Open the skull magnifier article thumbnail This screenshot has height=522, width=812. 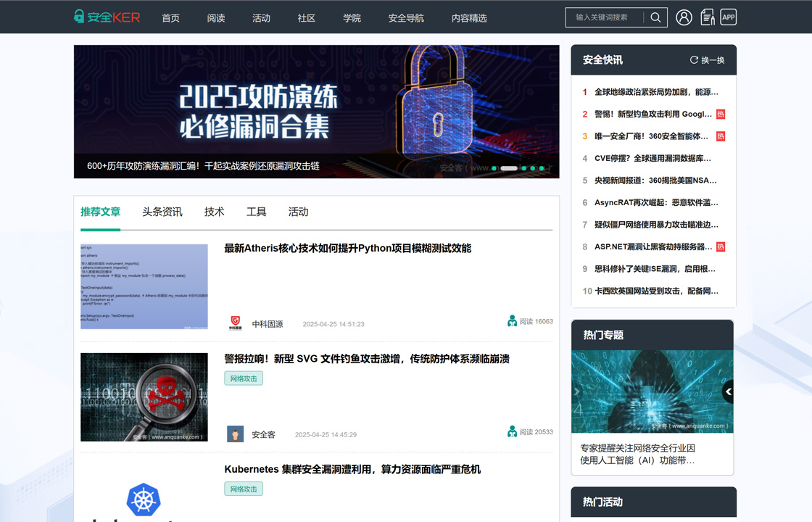coord(144,397)
